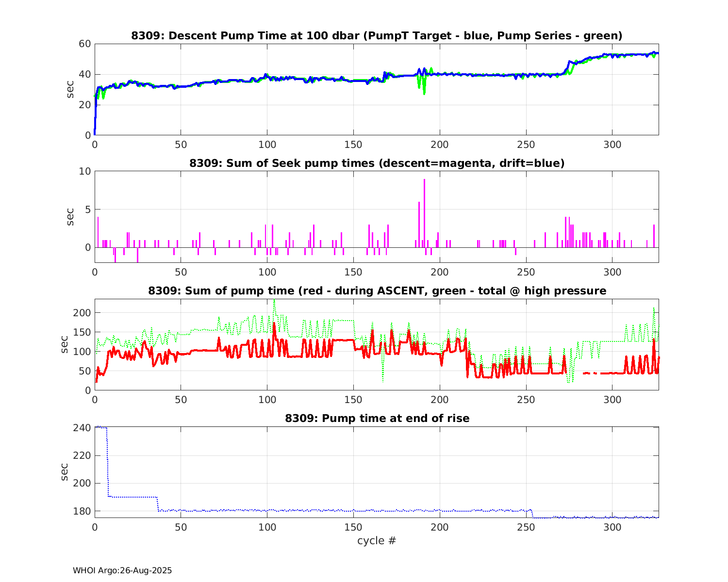This screenshot has height=582, width=728.
Task: Click the highest green dotted peak in the third plot
Action: pyautogui.click(x=274, y=302)
